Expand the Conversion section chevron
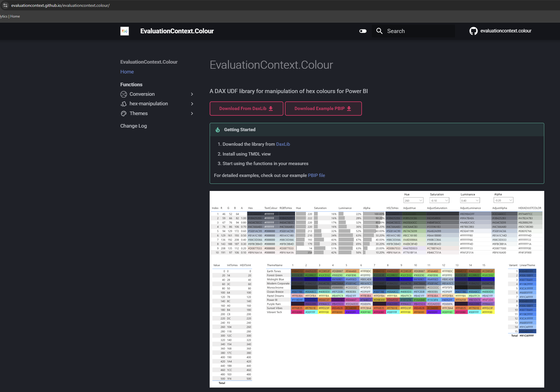The height and width of the screenshot is (392, 560). (x=192, y=94)
